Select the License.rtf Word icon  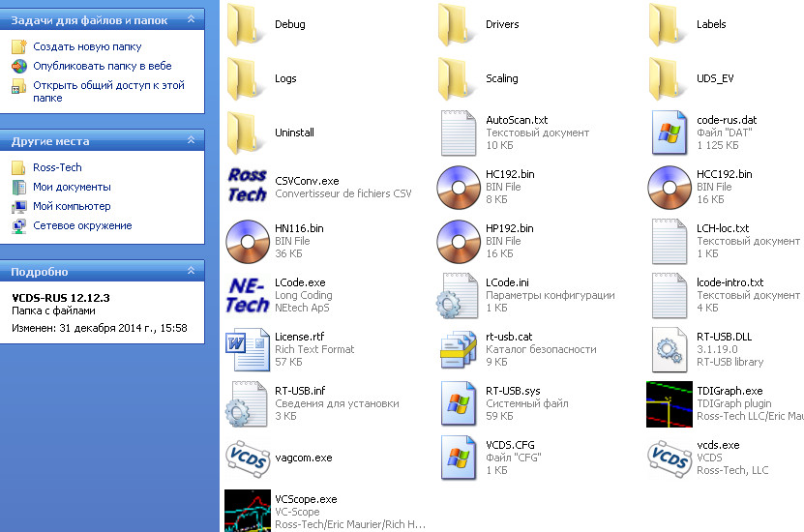coord(248,349)
